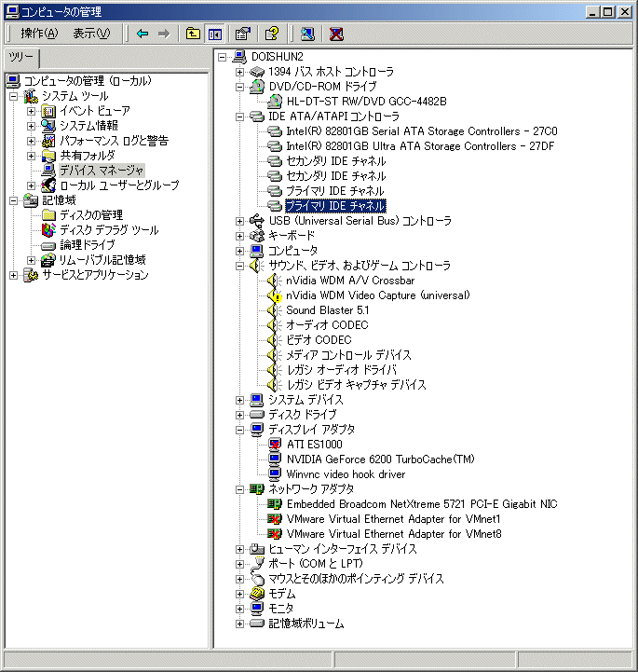Click the Help toolbar icon
This screenshot has height=672, width=638.
point(271,34)
